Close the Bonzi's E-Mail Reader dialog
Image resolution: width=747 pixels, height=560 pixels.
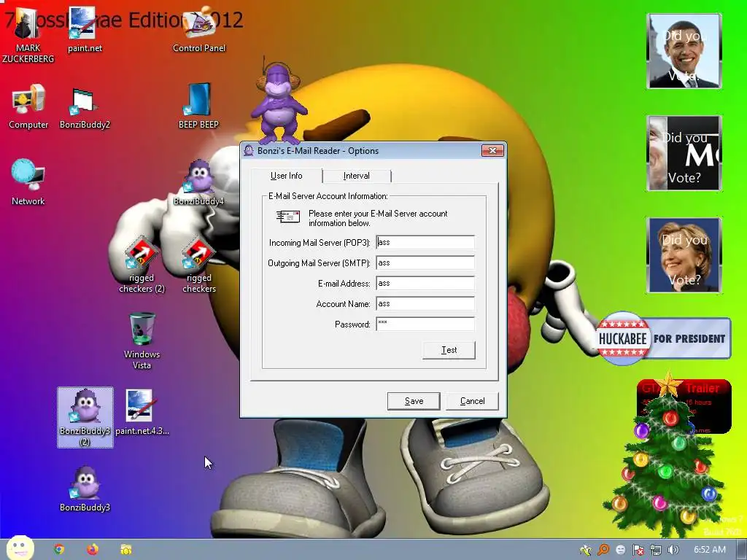[x=492, y=150]
